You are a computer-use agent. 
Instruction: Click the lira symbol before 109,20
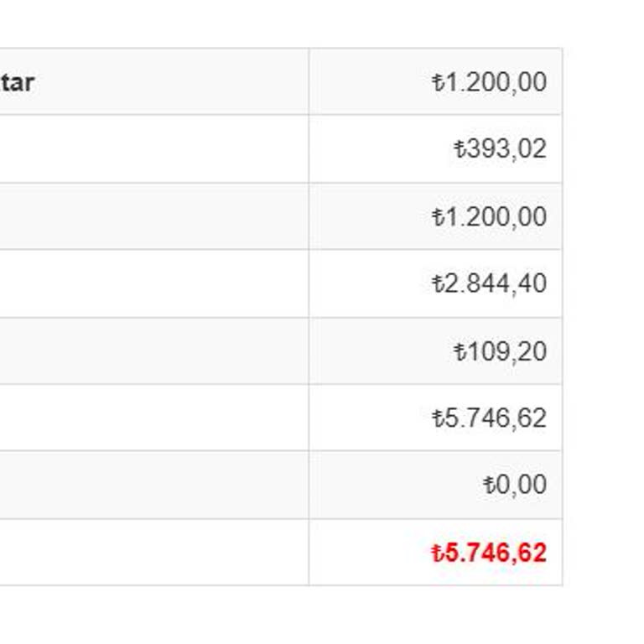point(459,351)
